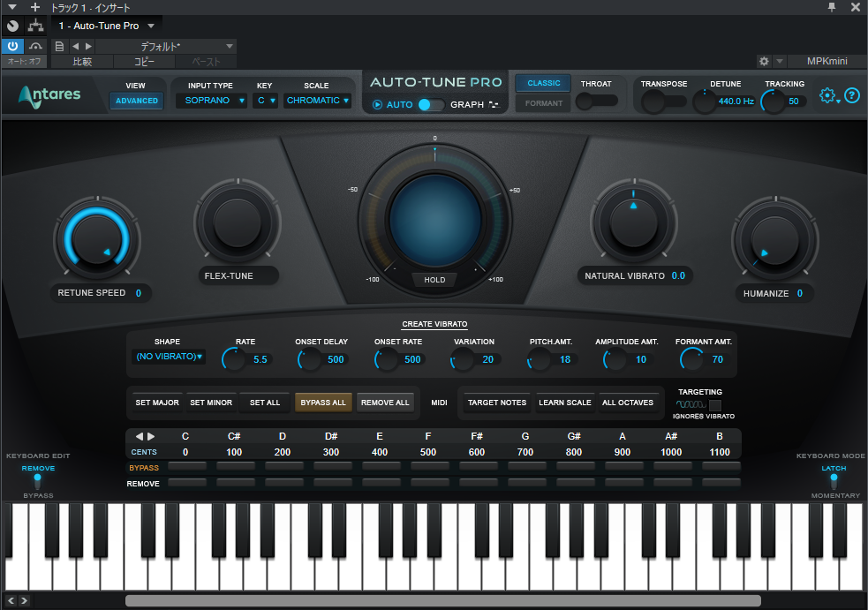Image resolution: width=868 pixels, height=610 pixels.
Task: Add insert with the plus icon
Action: coord(34,7)
